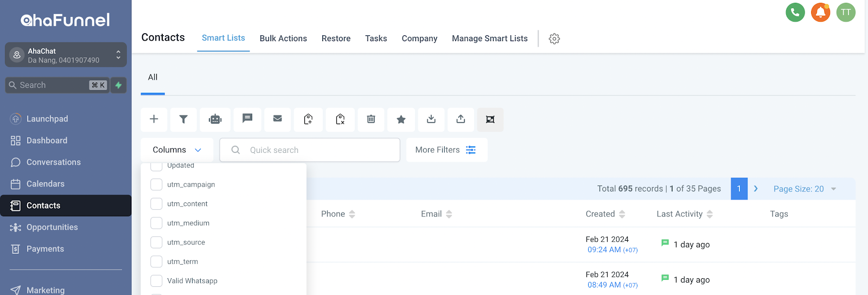Click the send email envelope icon
The image size is (868, 295).
point(277,119)
